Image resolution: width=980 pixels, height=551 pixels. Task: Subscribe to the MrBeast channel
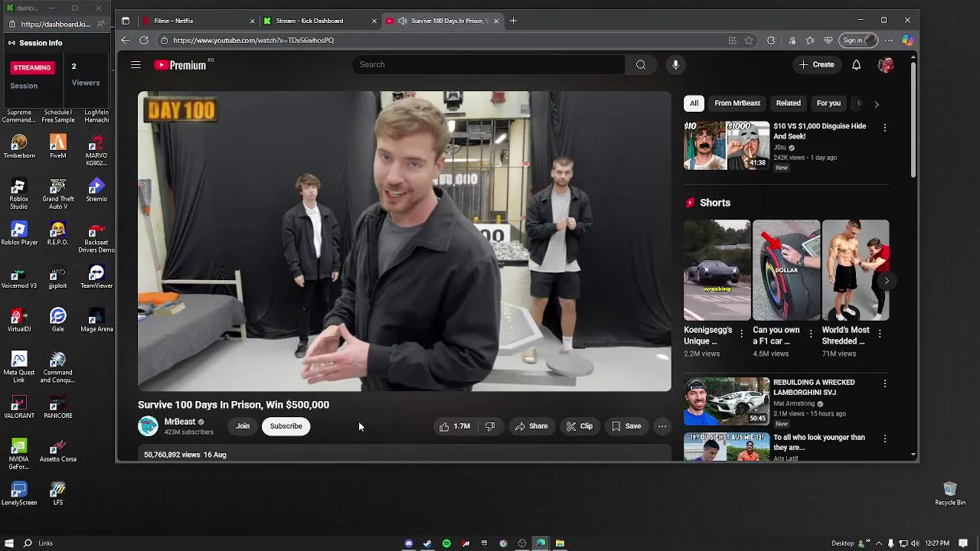(x=286, y=426)
